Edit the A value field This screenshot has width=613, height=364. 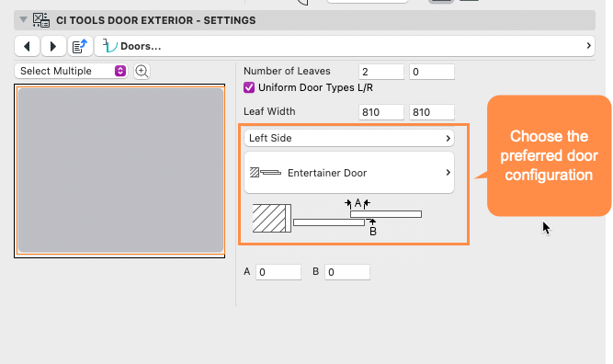[x=278, y=272]
